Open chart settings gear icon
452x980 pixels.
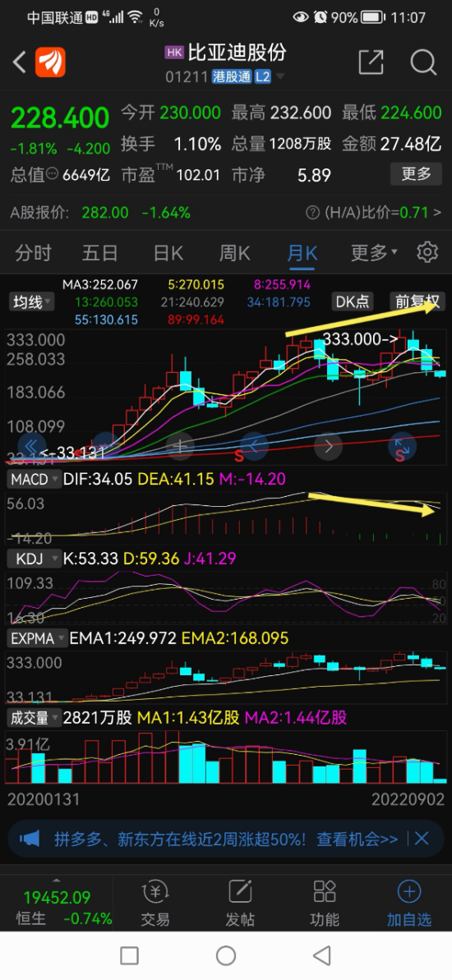pyautogui.click(x=427, y=252)
